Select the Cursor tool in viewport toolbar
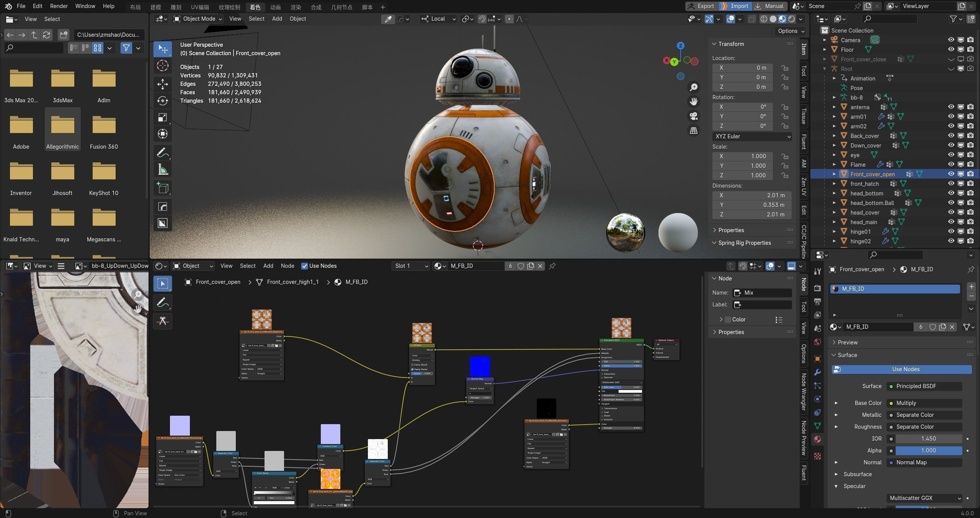The image size is (980, 518). pos(163,66)
